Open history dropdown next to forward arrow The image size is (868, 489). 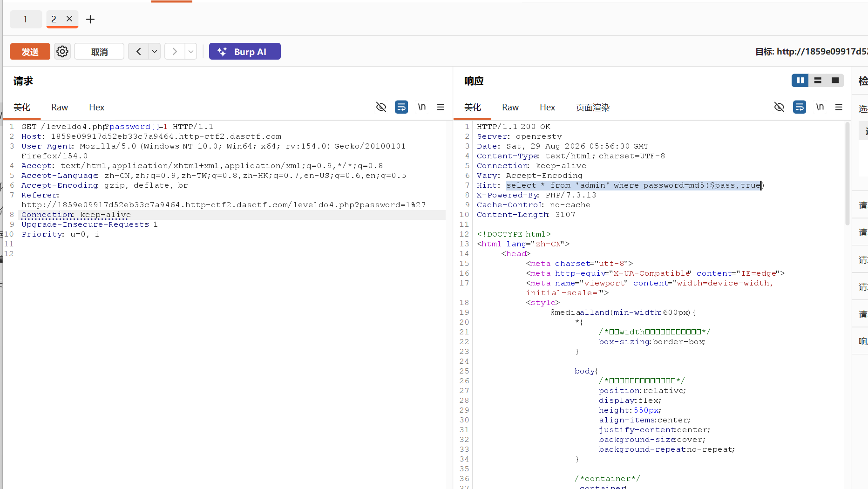click(x=191, y=51)
